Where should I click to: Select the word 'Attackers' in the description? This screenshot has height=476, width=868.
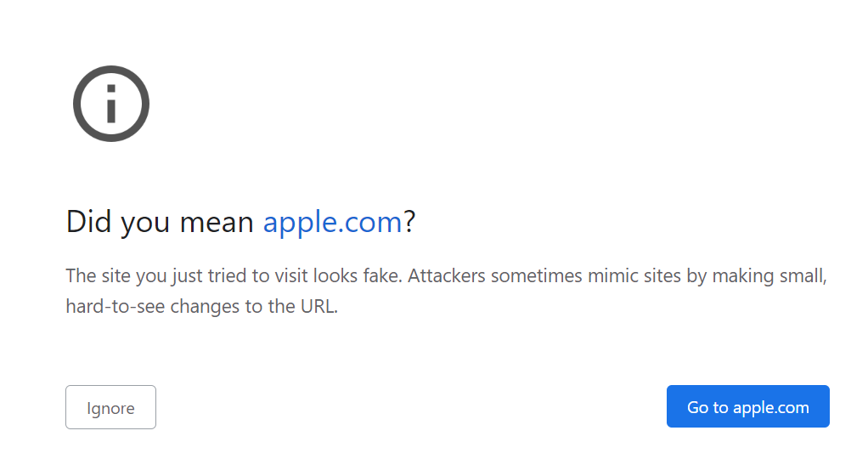click(x=446, y=275)
